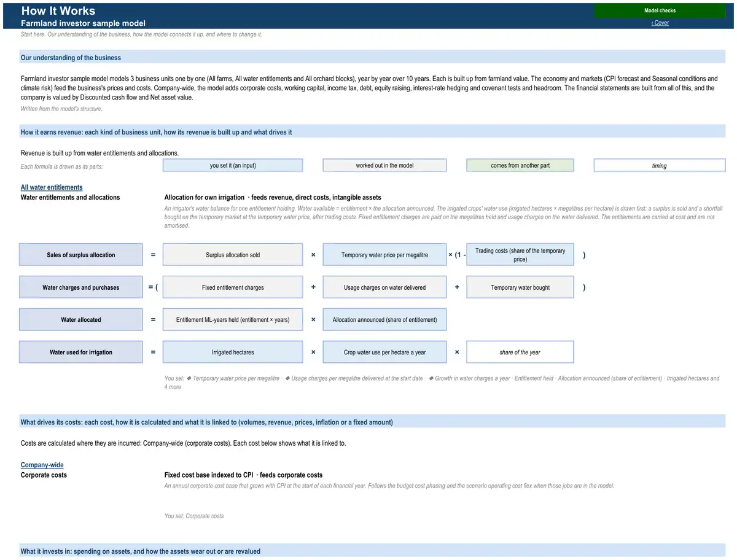The width and height of the screenshot is (737, 560).
Task: Select the 'timing' legend box
Action: pyautogui.click(x=660, y=165)
